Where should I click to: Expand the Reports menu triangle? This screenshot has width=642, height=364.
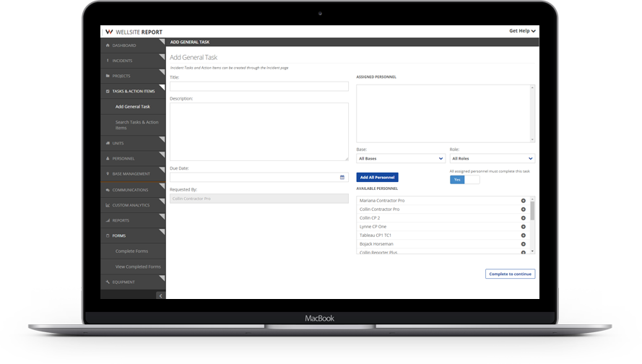click(162, 216)
